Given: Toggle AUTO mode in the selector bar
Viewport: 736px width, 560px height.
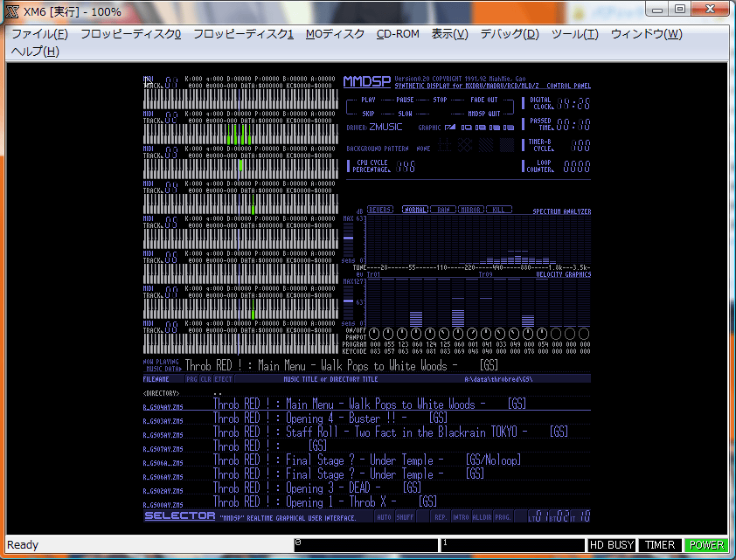Looking at the screenshot, I should pos(385,517).
